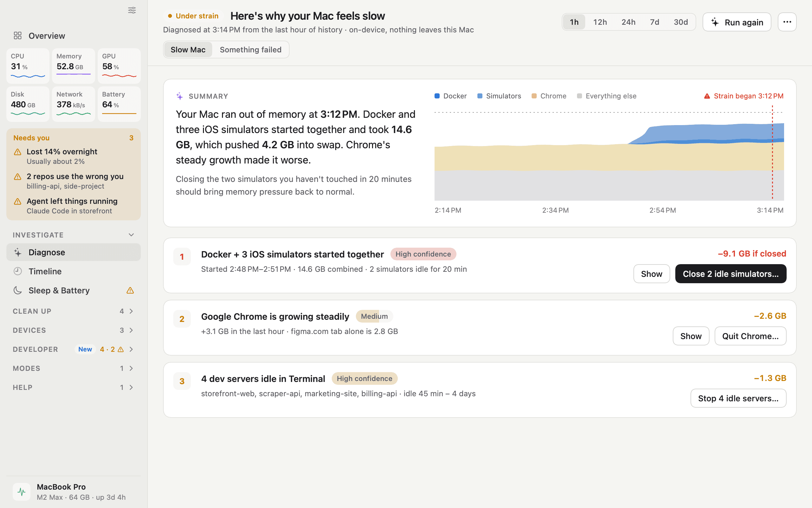Click the Chrome legend color swatch
This screenshot has width=812, height=508.
point(534,96)
